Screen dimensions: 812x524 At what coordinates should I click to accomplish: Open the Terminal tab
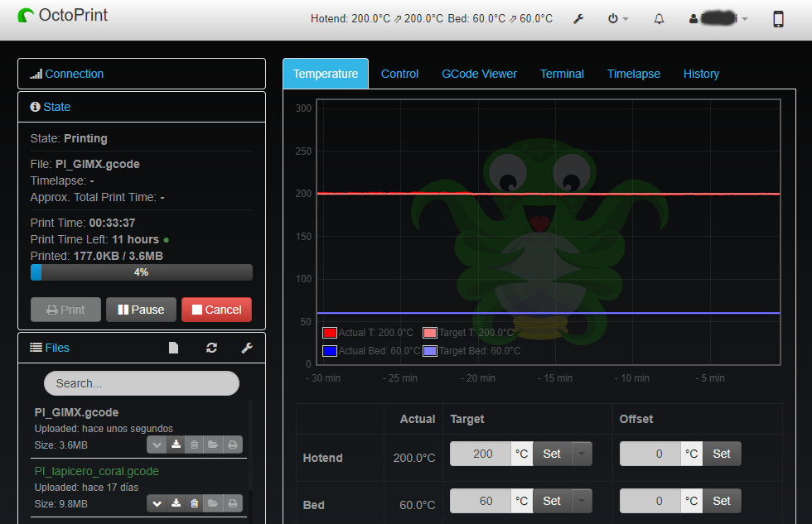click(562, 74)
